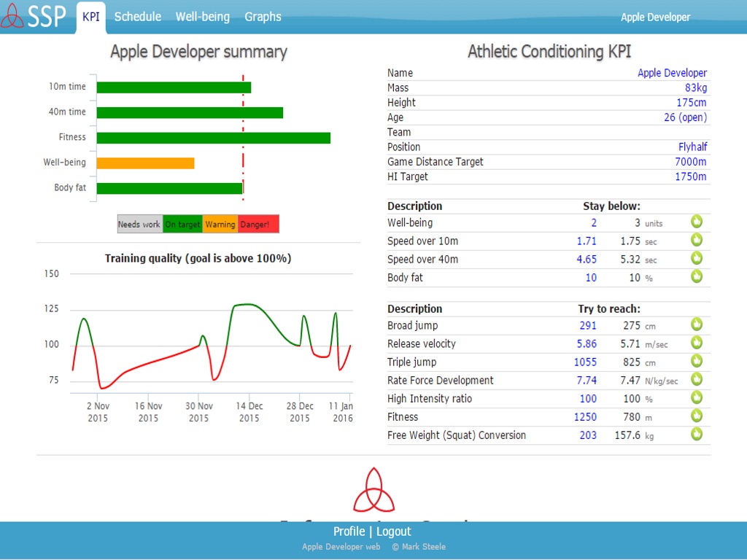747x560 pixels.
Task: Click the orange Warning legend swatch
Action: (x=220, y=225)
